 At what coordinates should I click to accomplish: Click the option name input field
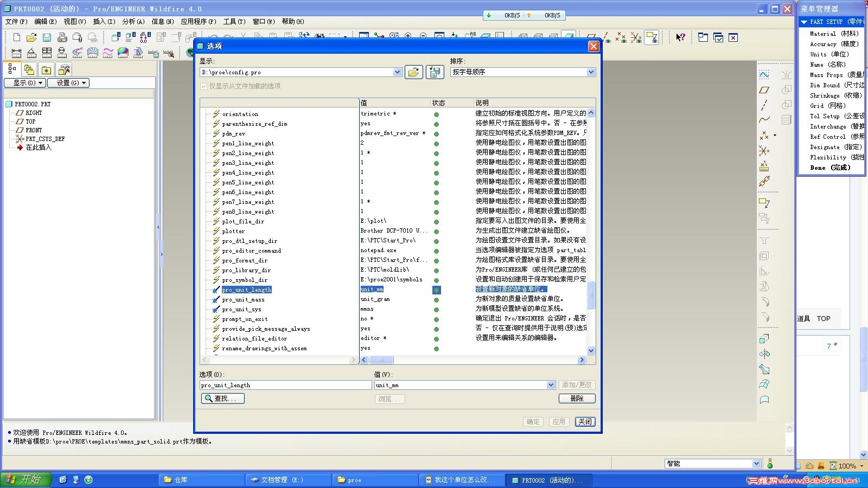286,385
